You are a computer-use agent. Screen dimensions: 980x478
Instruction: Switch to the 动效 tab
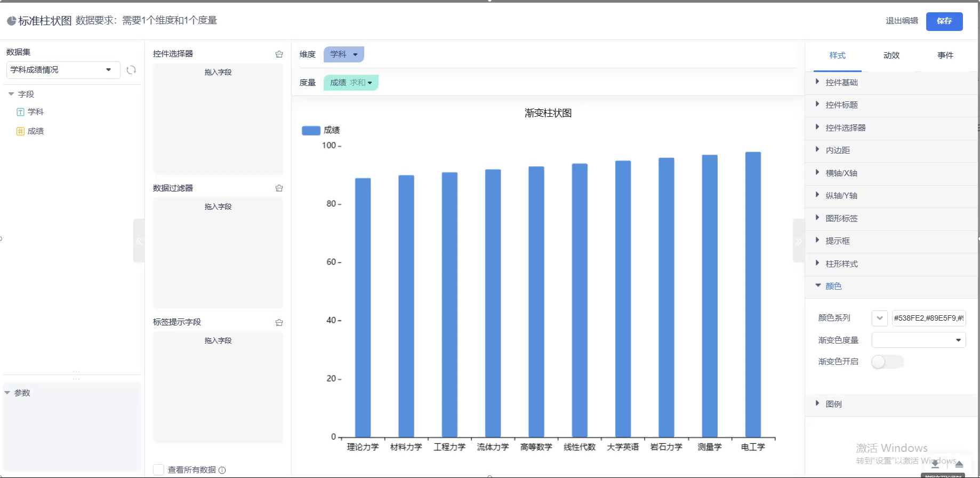[891, 55]
